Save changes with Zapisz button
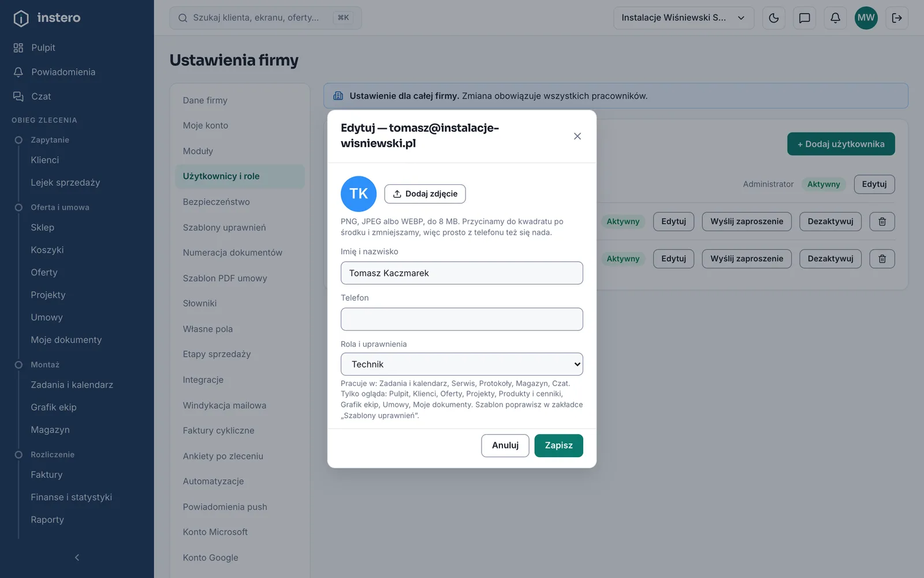The image size is (924, 578). [558, 446]
